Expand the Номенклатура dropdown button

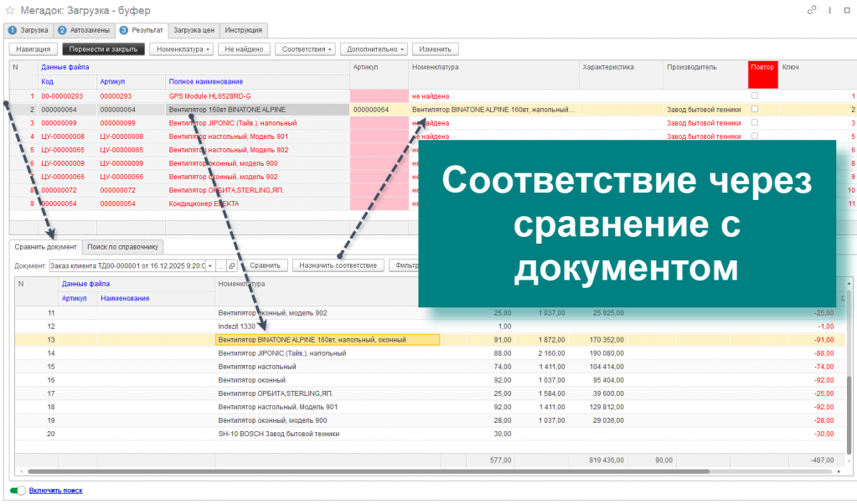pos(182,49)
